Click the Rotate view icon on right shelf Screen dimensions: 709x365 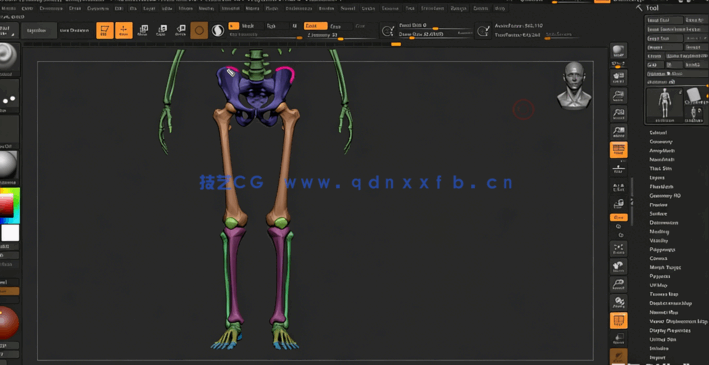coord(618,302)
